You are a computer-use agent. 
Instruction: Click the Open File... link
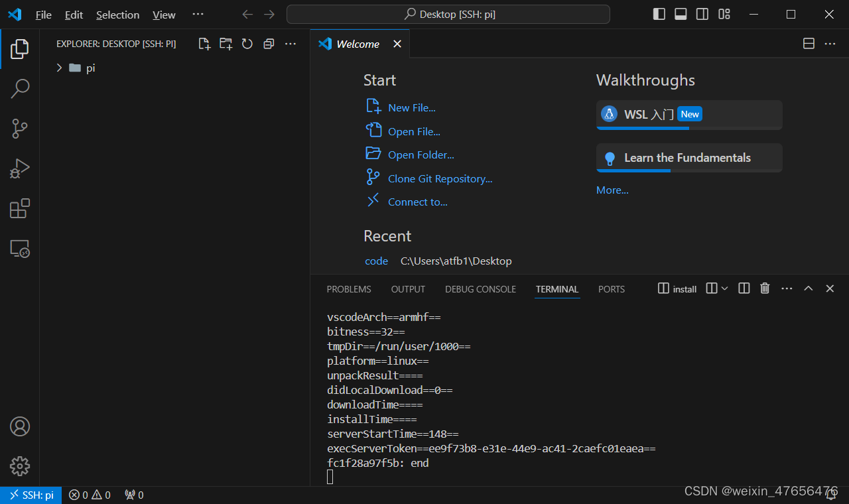pyautogui.click(x=414, y=131)
